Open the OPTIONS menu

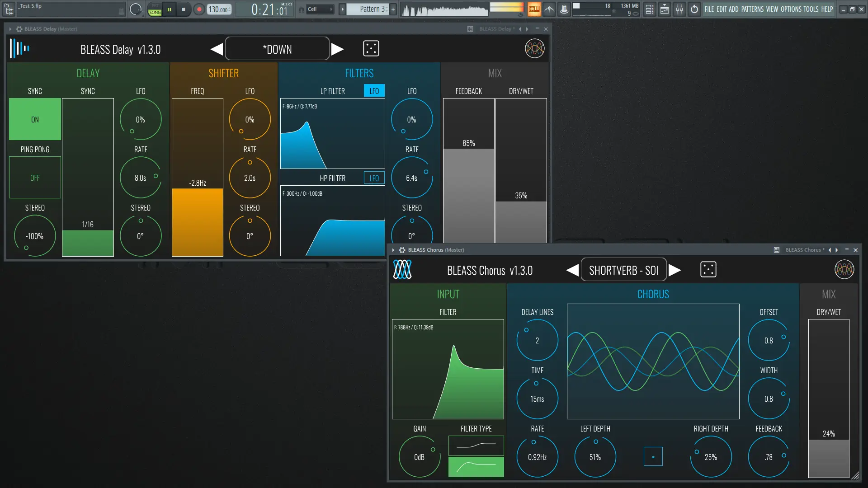click(791, 9)
